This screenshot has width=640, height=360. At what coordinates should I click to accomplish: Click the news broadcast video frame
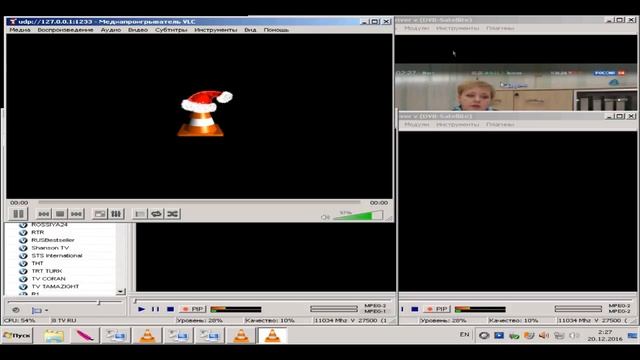click(516, 87)
